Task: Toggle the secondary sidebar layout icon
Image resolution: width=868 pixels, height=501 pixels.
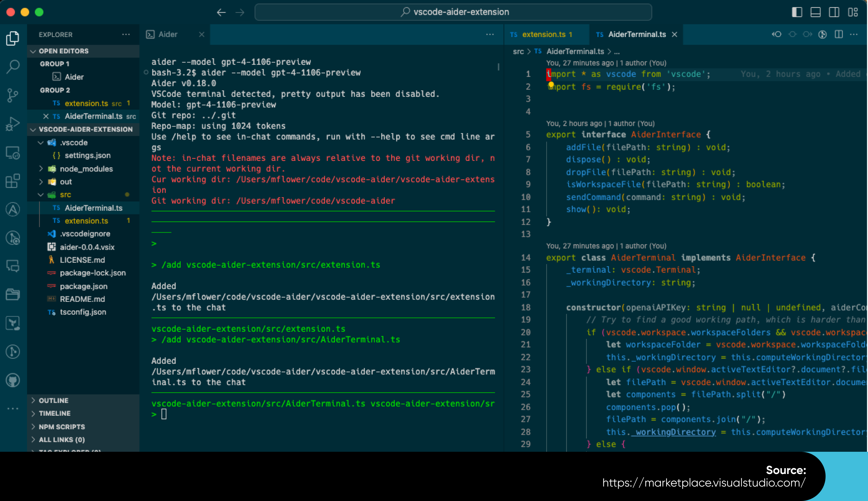Action: click(x=834, y=12)
